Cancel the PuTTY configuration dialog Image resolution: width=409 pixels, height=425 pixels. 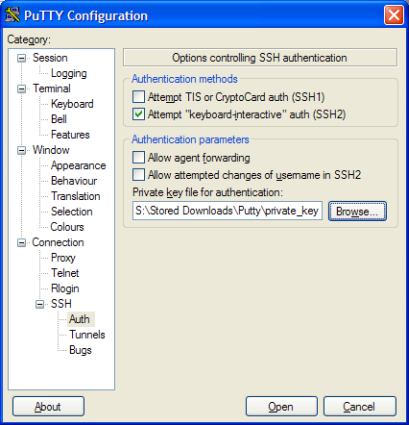click(x=359, y=407)
